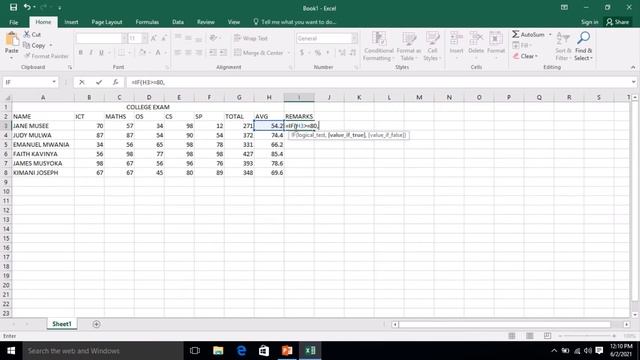Select total value 427

click(239, 154)
